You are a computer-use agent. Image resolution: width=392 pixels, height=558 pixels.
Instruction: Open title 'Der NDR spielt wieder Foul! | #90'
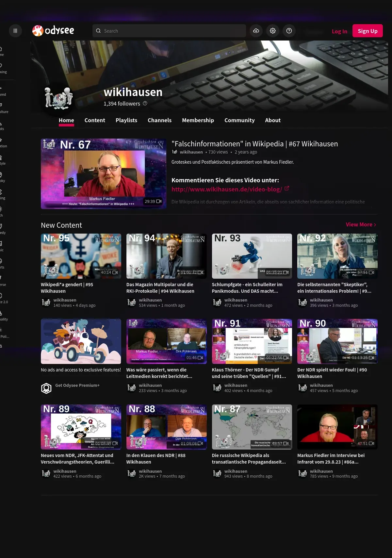(332, 373)
